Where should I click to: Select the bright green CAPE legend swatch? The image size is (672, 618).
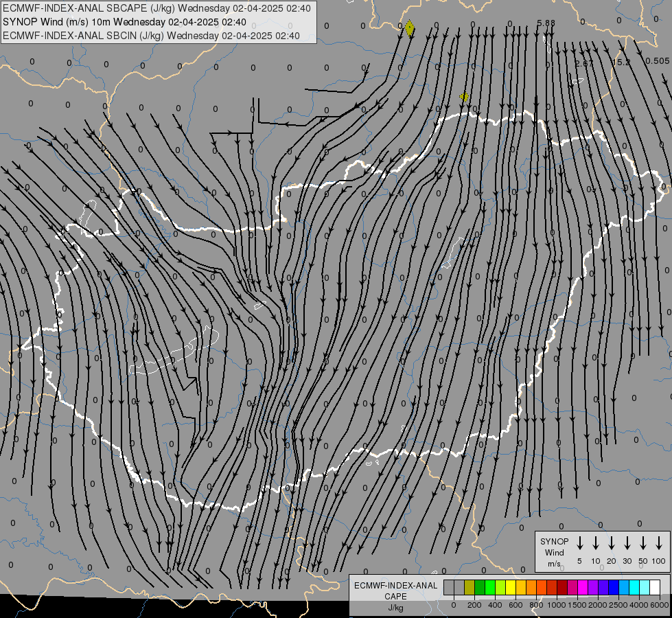[490, 588]
